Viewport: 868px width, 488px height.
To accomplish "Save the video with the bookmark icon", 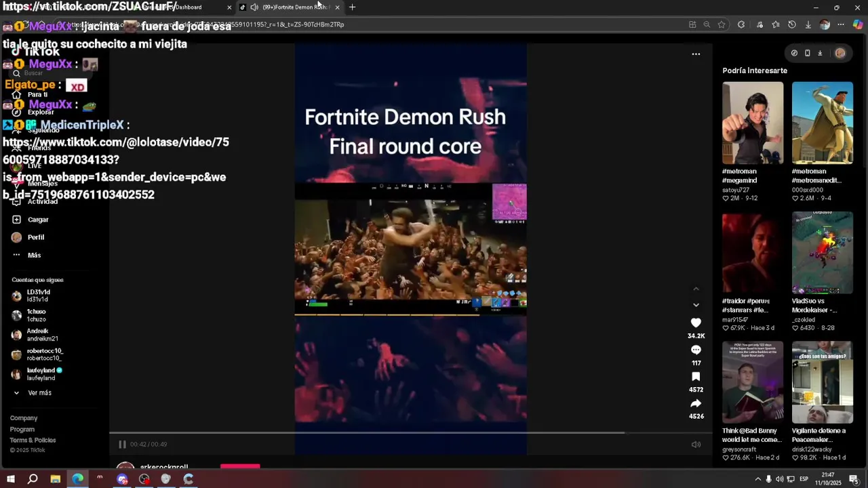I will (x=696, y=377).
